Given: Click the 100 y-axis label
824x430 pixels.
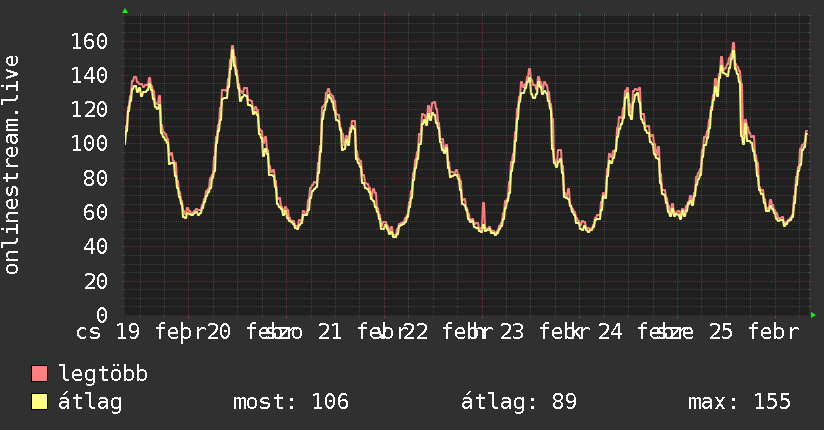Looking at the screenshot, I should pos(89,144).
